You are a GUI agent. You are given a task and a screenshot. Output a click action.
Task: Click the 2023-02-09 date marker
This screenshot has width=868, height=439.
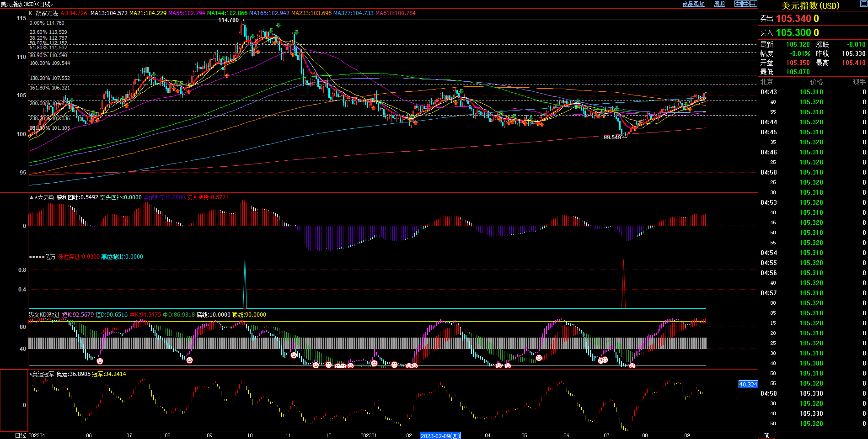[440, 436]
